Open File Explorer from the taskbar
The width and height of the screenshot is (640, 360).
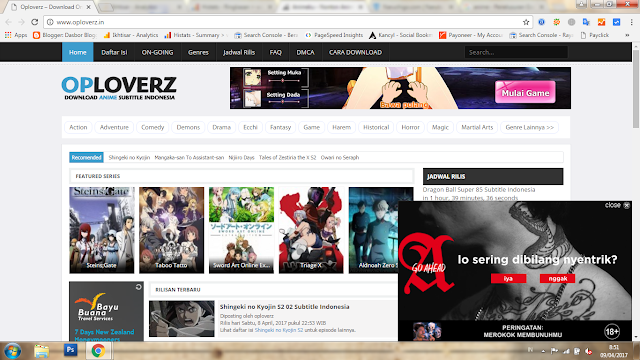pos(41,351)
